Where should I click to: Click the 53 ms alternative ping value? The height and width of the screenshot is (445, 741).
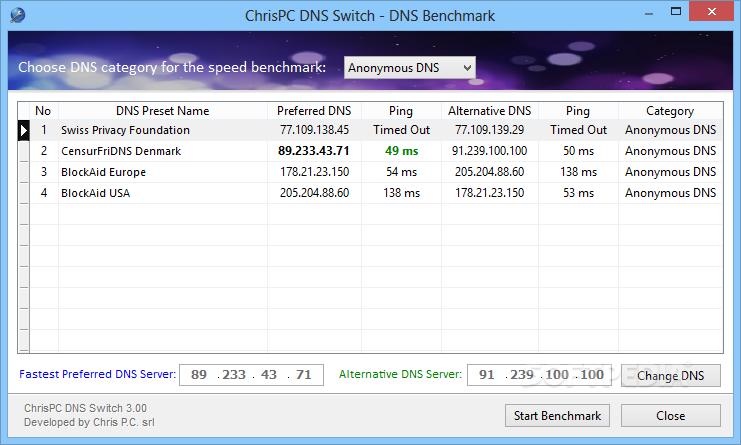click(x=578, y=193)
